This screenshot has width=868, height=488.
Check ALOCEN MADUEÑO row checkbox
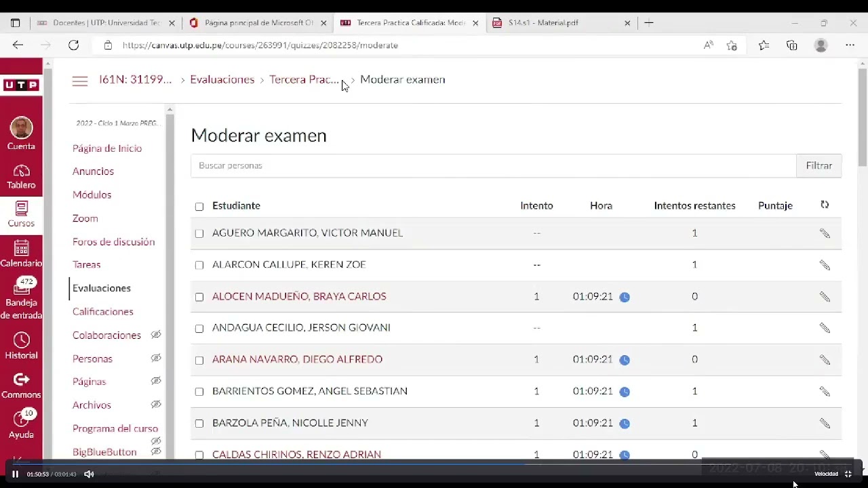click(199, 297)
